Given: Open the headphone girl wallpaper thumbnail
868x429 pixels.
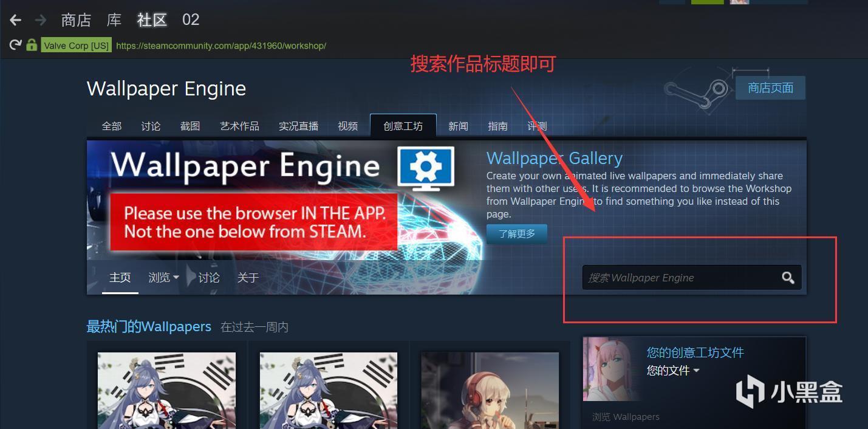Looking at the screenshot, I should tap(490, 391).
